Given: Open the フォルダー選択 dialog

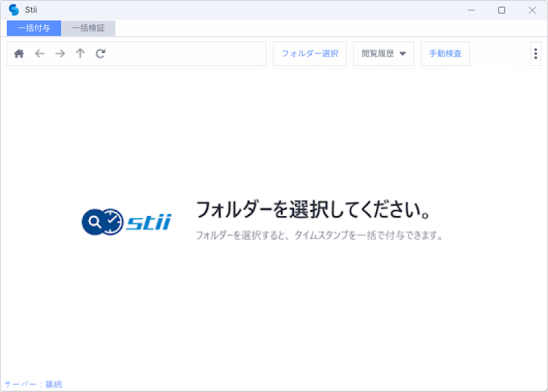Looking at the screenshot, I should (x=309, y=54).
